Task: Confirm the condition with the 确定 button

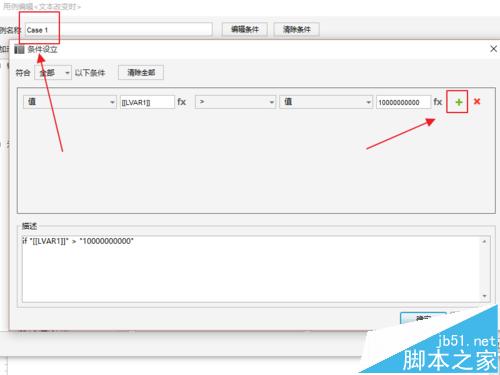Action: [x=423, y=318]
